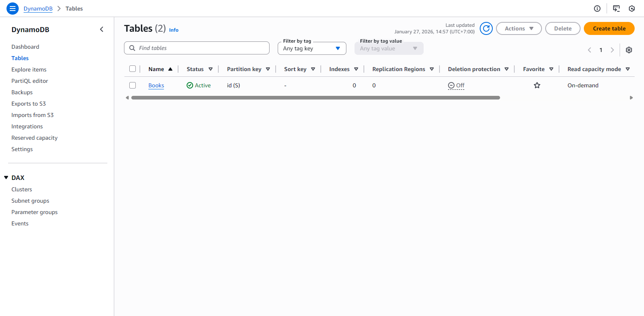Sort by Partition key column

[x=268, y=69]
